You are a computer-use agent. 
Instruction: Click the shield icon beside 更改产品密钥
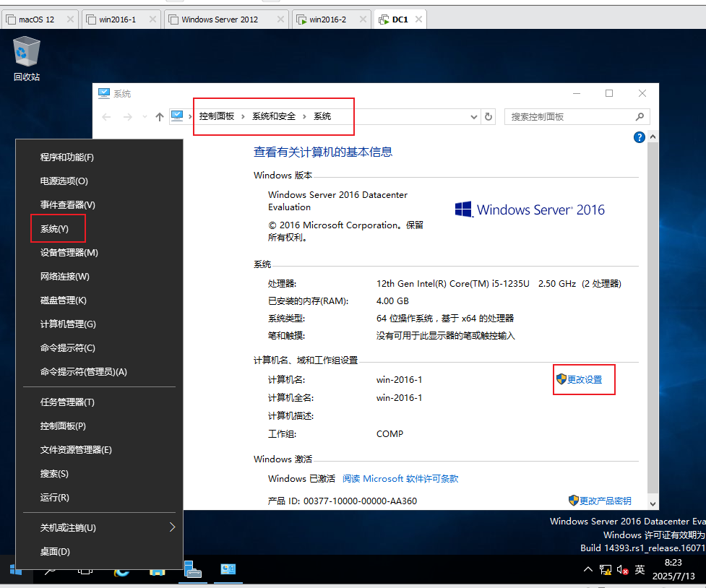tap(573, 500)
